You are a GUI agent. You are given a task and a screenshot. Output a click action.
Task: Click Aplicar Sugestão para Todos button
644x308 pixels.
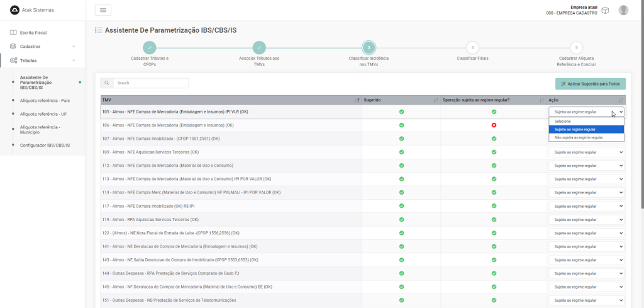point(590,84)
